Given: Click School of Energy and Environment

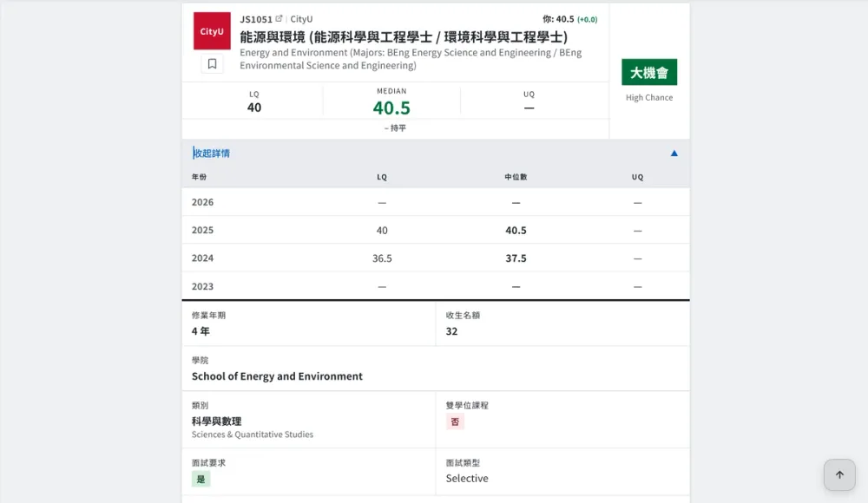Looking at the screenshot, I should click(277, 376).
